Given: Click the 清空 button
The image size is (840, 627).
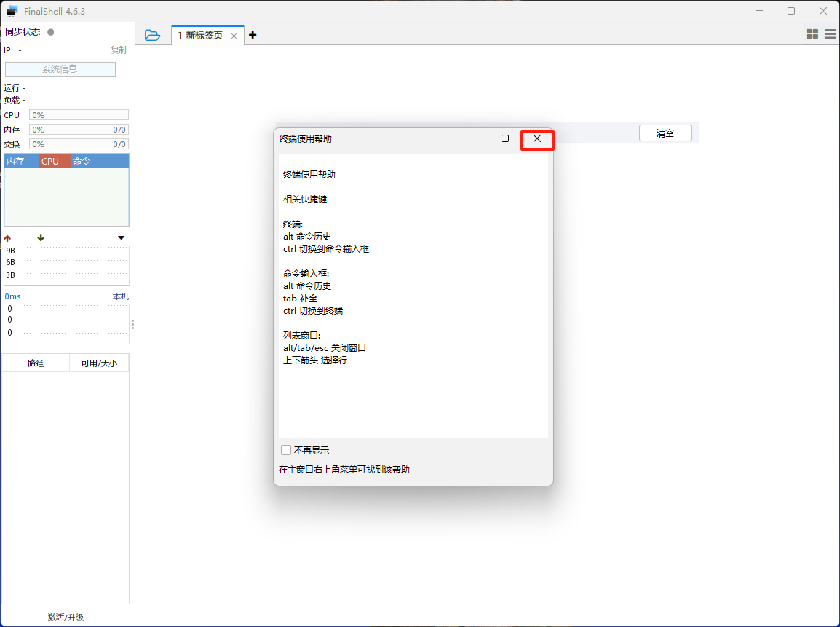Looking at the screenshot, I should (665, 133).
